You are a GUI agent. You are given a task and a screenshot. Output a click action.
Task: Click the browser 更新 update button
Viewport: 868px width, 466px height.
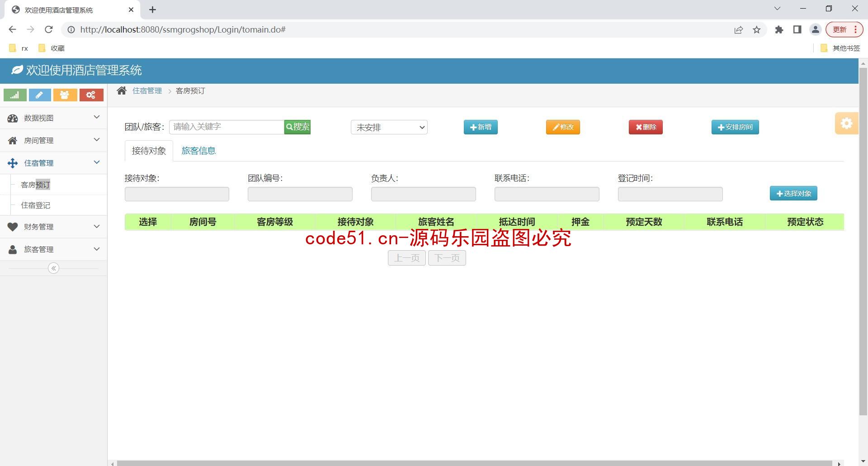[844, 29]
